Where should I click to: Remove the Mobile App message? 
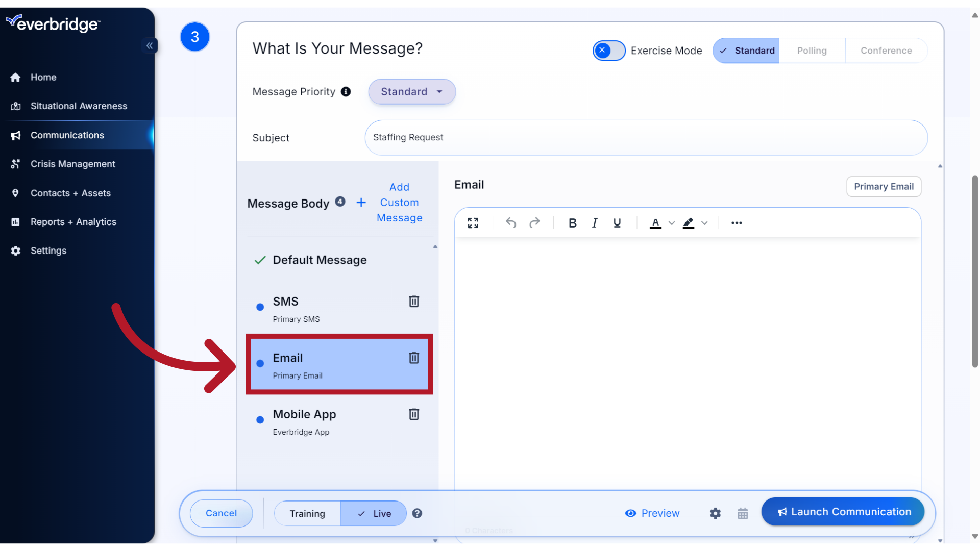pos(414,414)
